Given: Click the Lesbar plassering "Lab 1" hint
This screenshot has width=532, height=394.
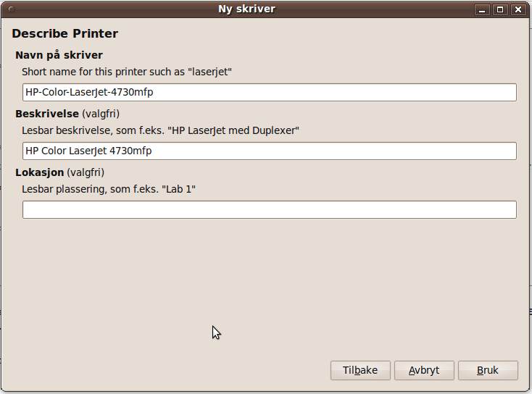Looking at the screenshot, I should [x=109, y=189].
